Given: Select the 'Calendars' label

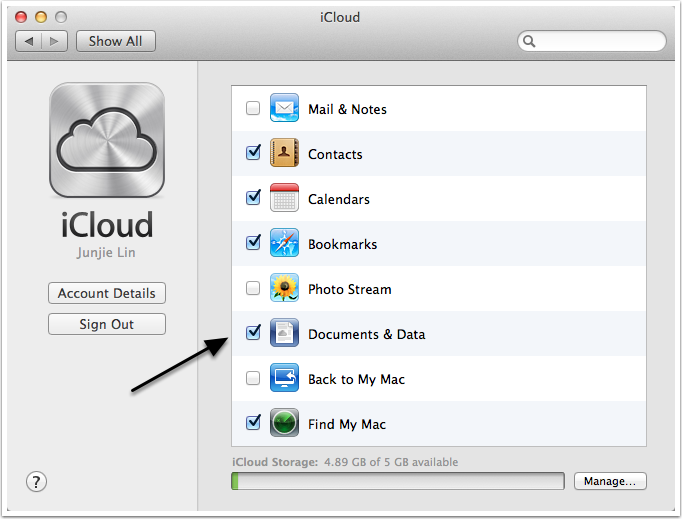Looking at the screenshot, I should (x=339, y=199).
